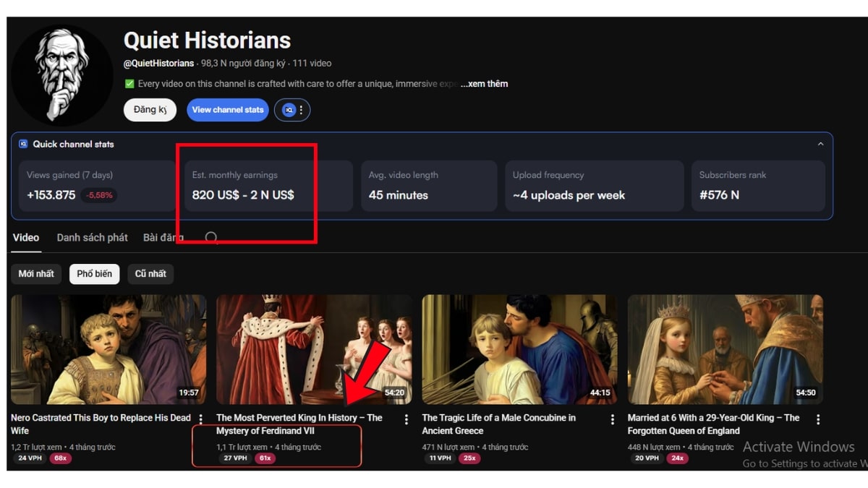Click the circular vidIQ extension icon beside View channel stats
The image size is (868, 488).
click(x=289, y=110)
